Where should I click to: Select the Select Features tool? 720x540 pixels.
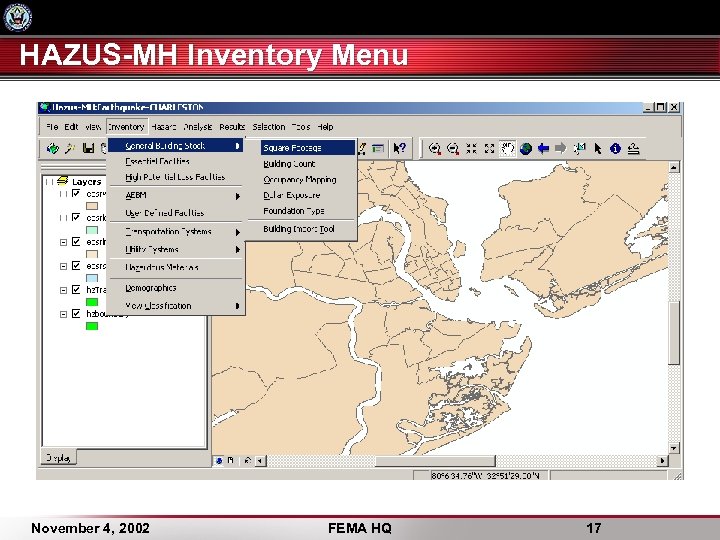(x=579, y=148)
